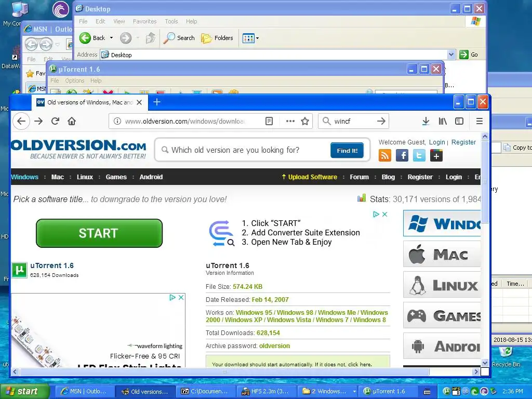Viewport: 532px width, 399px height.
Task: Toggle Folders pane in Desktop explorer window
Action: [217, 38]
